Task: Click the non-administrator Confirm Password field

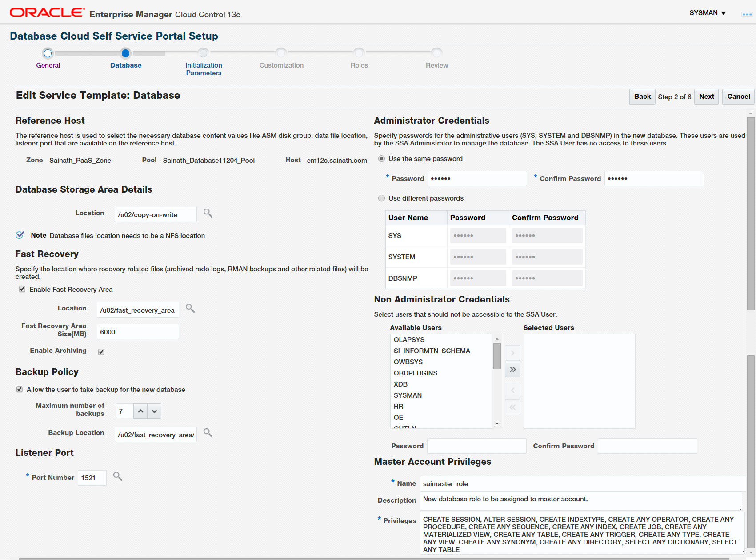Action: click(x=648, y=446)
